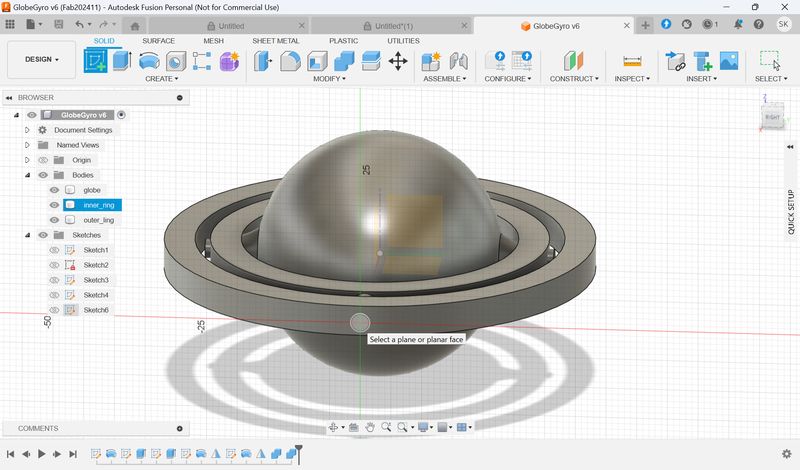Show Sketch2 using its eye icon
Image resolution: width=800 pixels, height=470 pixels.
pos(54,265)
